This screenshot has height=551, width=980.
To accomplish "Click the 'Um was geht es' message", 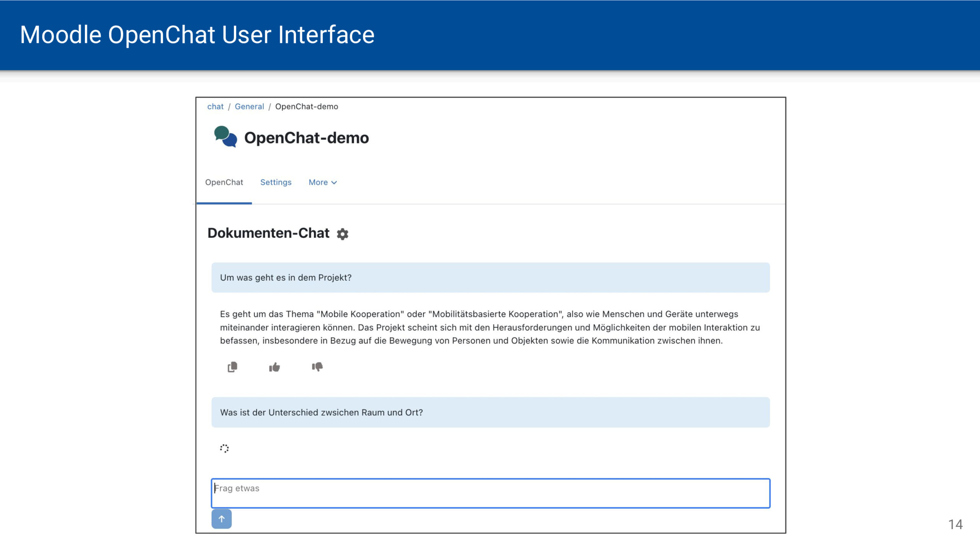I will tap(286, 278).
